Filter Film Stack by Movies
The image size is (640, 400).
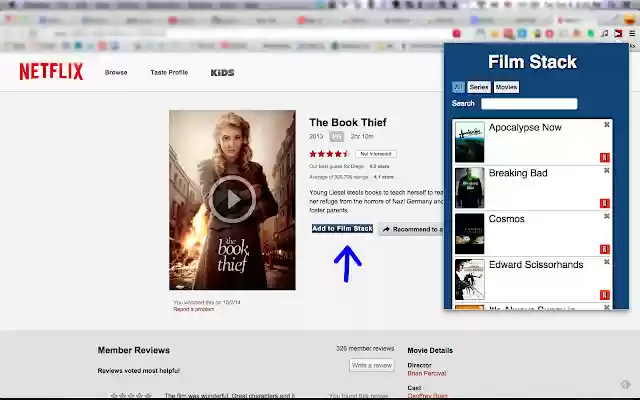(506, 87)
